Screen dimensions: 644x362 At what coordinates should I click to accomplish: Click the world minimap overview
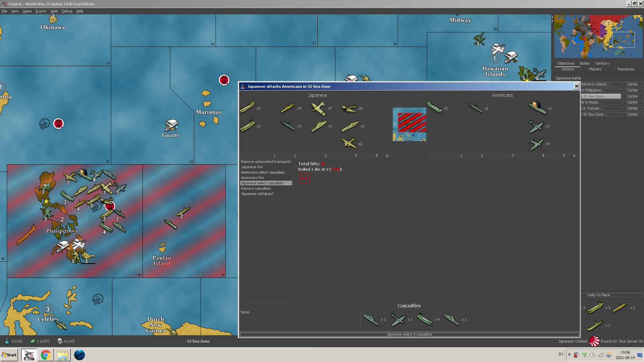coord(598,37)
